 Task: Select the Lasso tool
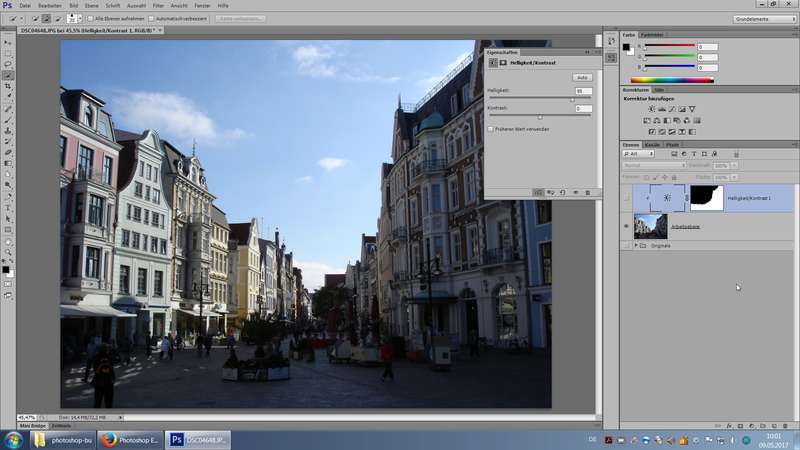click(x=8, y=64)
